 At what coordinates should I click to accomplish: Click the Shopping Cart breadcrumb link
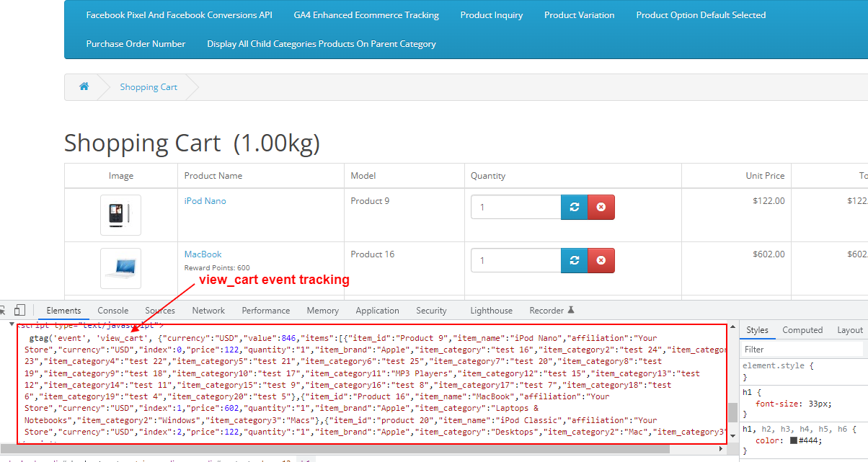149,87
